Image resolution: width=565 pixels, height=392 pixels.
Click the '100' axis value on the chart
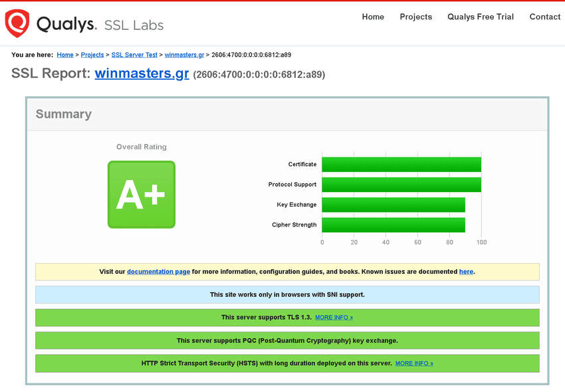pos(481,242)
